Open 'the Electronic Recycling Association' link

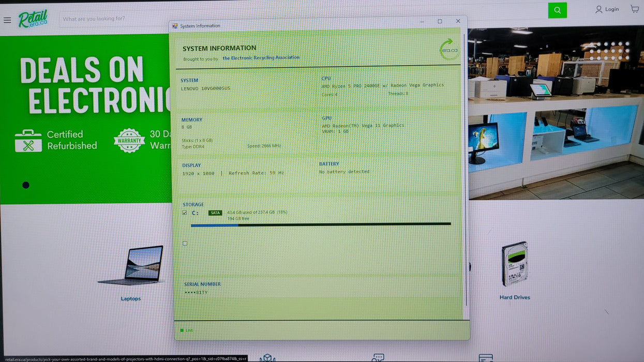(261, 58)
